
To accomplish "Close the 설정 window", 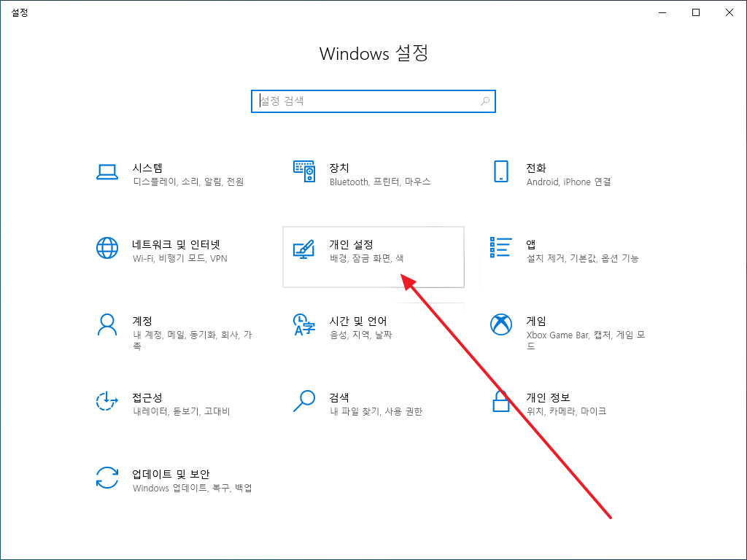I will (729, 12).
